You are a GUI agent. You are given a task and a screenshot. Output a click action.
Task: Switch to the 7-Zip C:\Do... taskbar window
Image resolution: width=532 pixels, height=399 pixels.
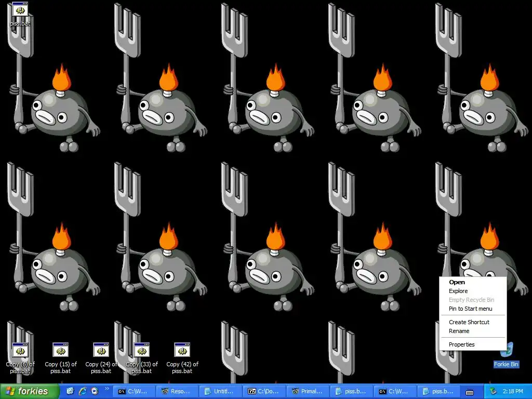pyautogui.click(x=264, y=392)
